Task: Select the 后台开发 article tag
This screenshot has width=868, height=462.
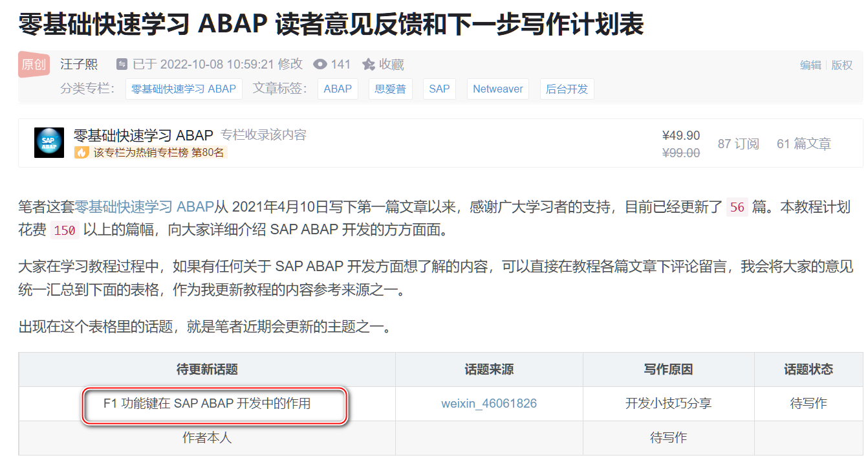Action: coord(567,89)
